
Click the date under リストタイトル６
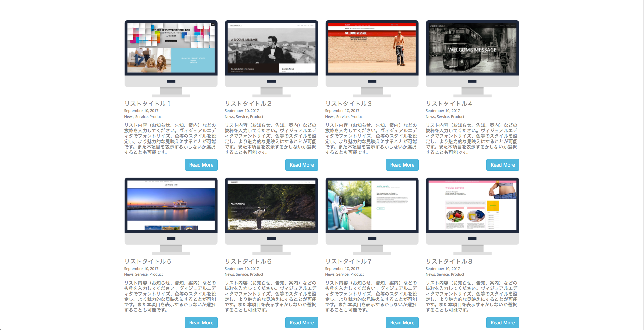(x=242, y=269)
